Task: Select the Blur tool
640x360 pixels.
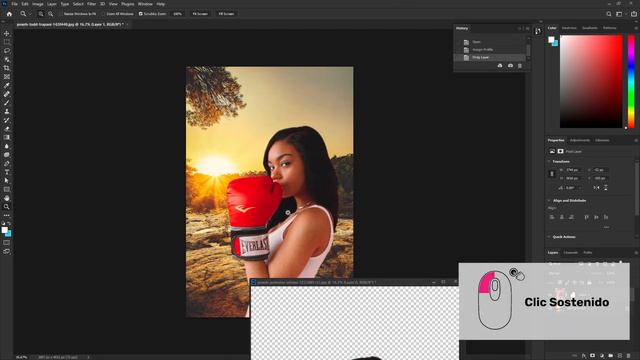Action: tap(7, 146)
